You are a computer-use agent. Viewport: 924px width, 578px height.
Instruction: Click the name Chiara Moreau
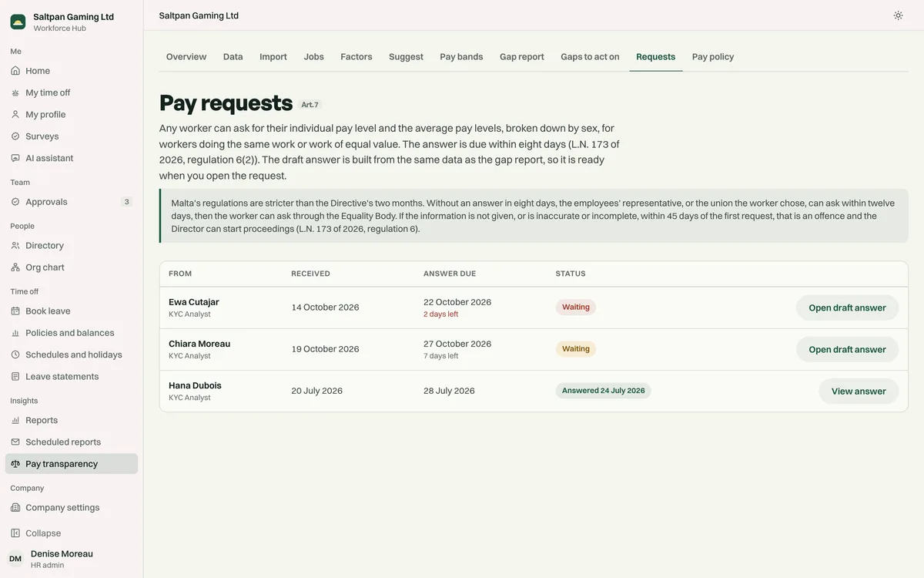click(x=199, y=344)
